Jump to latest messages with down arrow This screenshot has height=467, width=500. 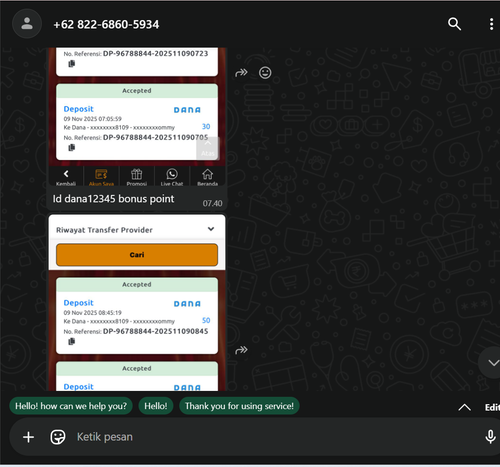point(492,363)
